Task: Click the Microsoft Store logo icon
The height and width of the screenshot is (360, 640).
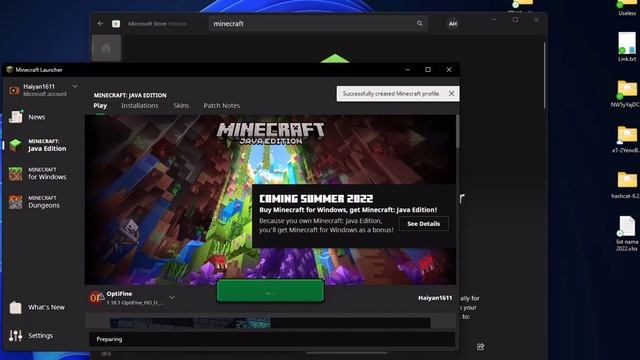Action: pos(116,24)
